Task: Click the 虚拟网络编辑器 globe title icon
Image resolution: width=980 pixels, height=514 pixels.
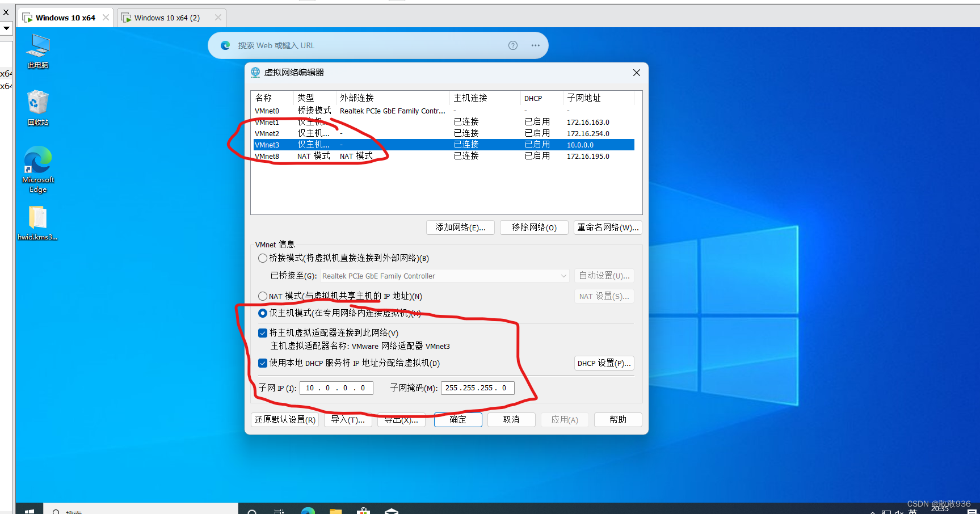Action: pyautogui.click(x=255, y=73)
